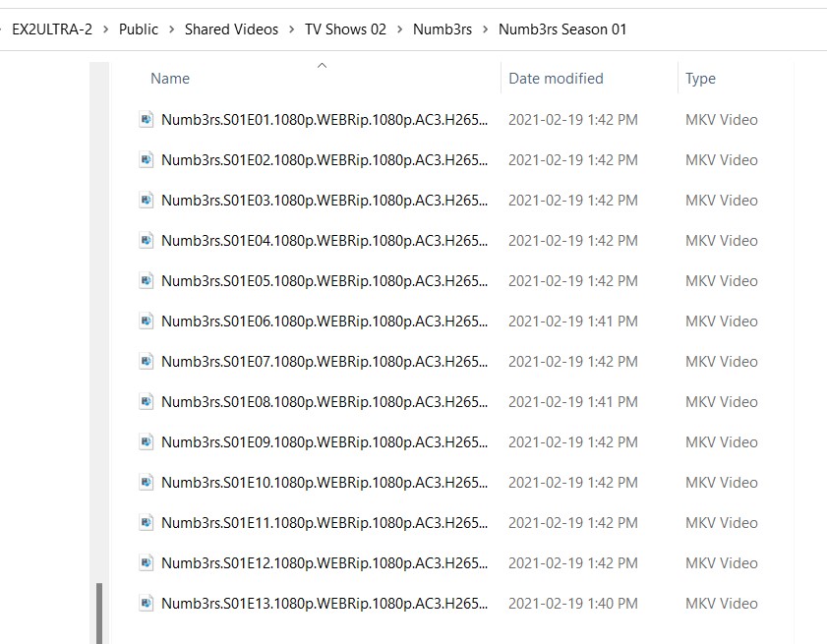Click MKV Video type of S01E07 row
The image size is (827, 644).
(722, 361)
